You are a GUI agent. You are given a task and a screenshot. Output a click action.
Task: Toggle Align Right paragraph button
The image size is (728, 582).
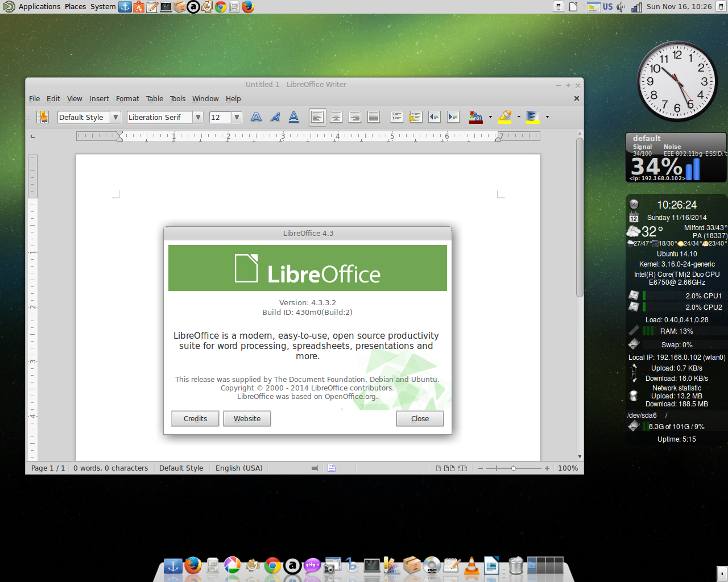coord(355,117)
